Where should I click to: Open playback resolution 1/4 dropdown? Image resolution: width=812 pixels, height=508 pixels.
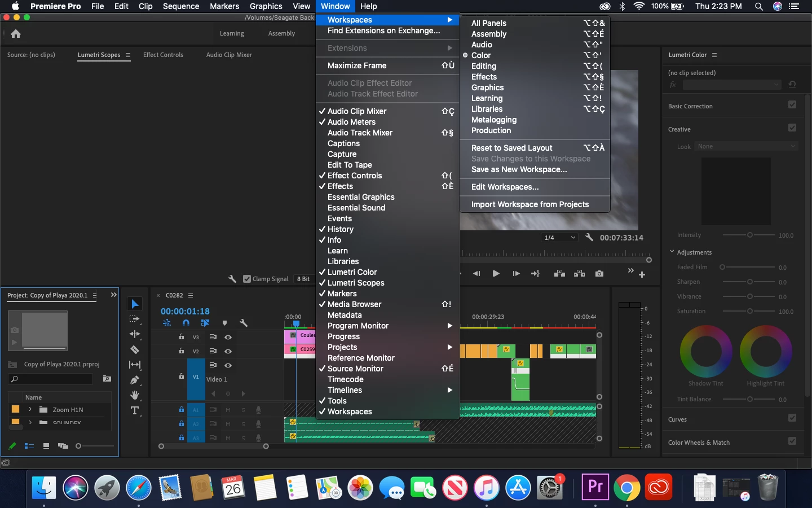point(559,238)
